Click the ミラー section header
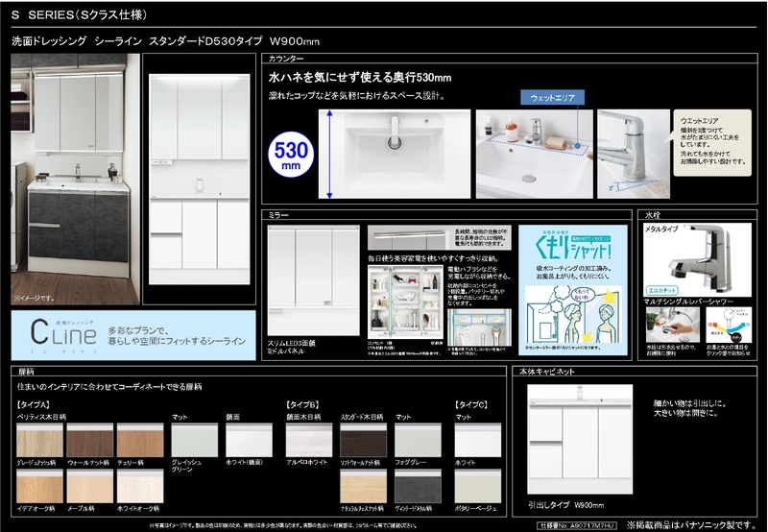 (x=277, y=216)
